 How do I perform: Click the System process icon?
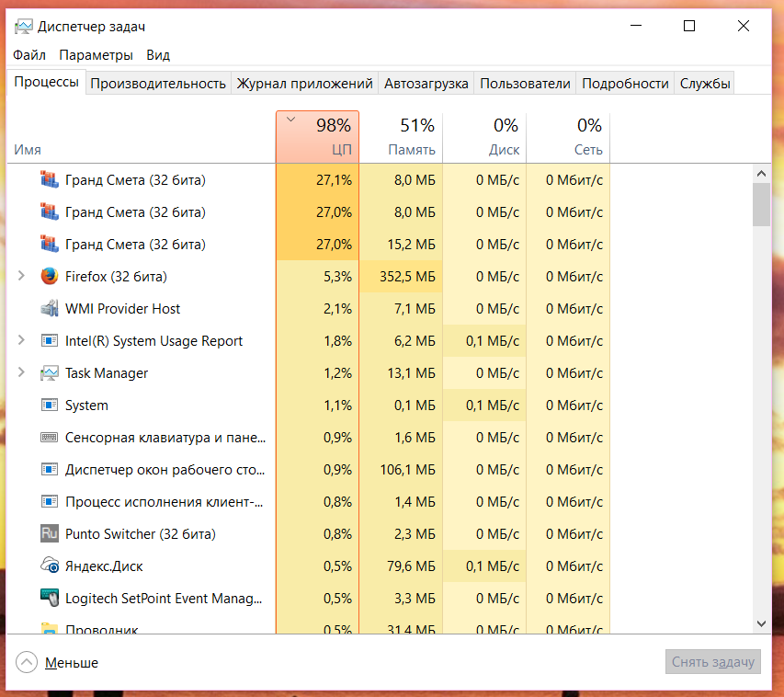pos(50,406)
